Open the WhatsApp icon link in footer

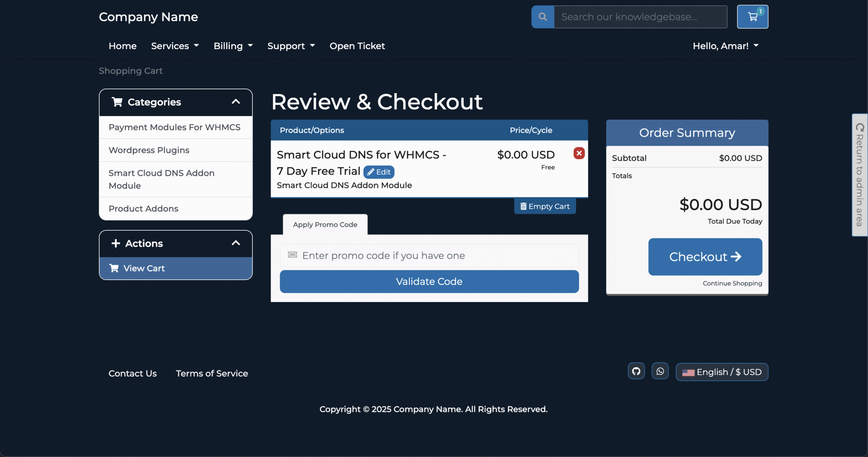pyautogui.click(x=660, y=371)
